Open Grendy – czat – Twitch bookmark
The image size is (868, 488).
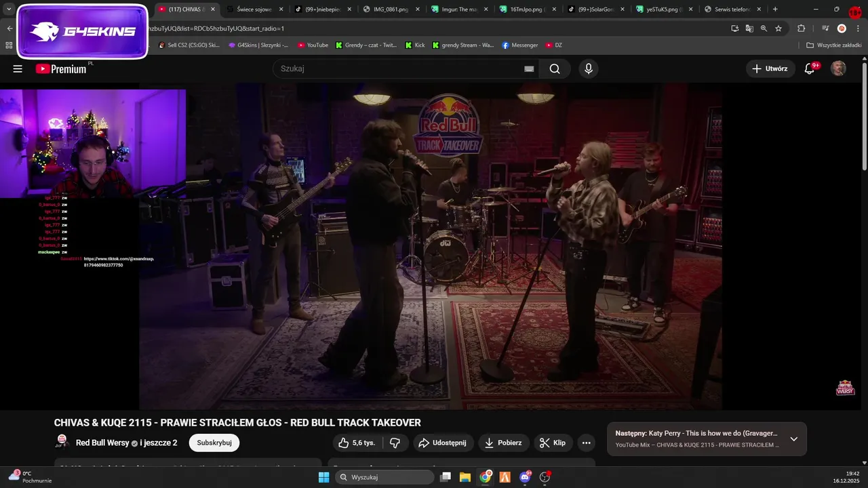click(x=366, y=45)
